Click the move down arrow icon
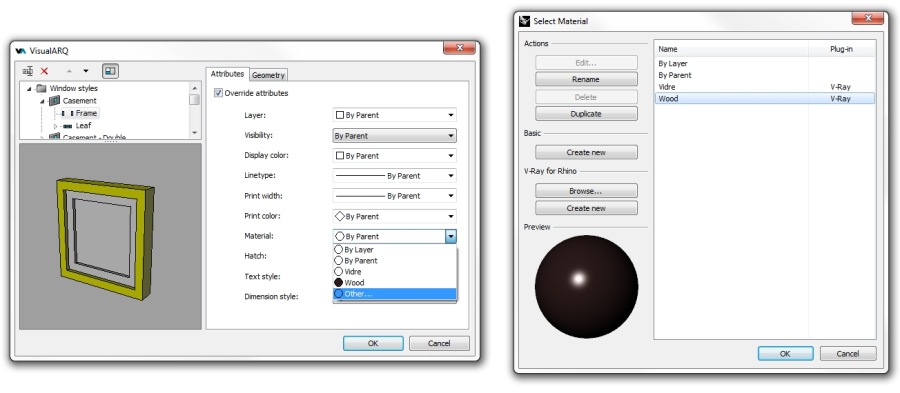The image size is (900, 393). coord(86,71)
